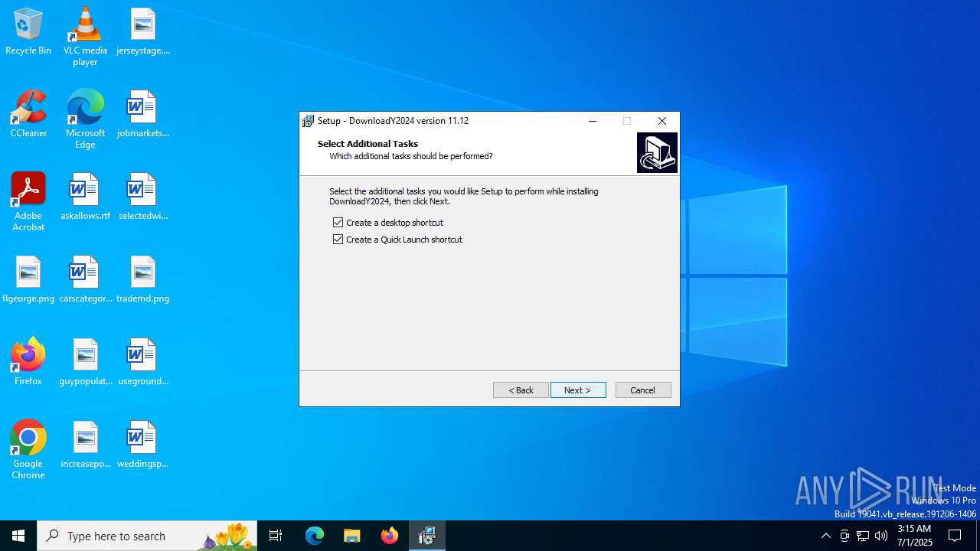
Task: Select the selectedwi Word document
Action: pyautogui.click(x=143, y=197)
